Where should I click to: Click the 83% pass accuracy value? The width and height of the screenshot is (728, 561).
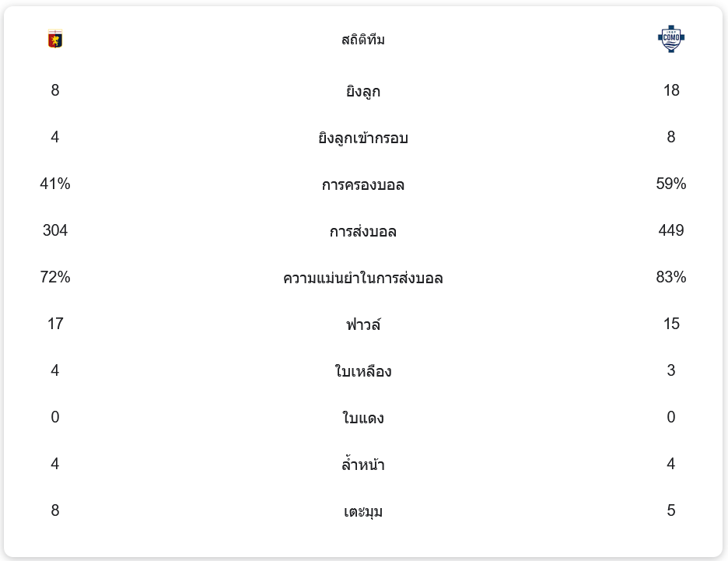click(x=671, y=277)
